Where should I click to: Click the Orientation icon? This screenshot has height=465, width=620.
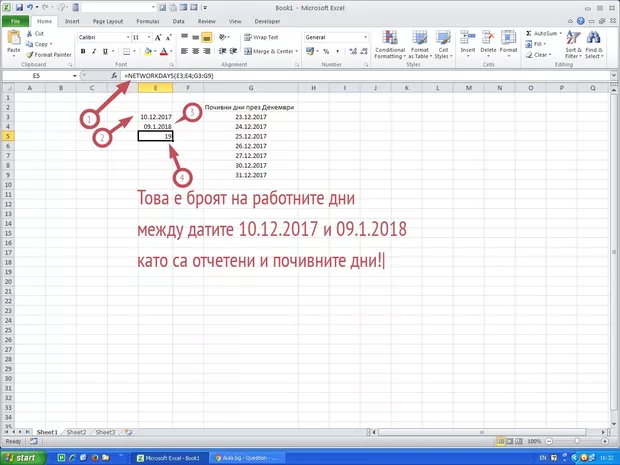click(223, 37)
